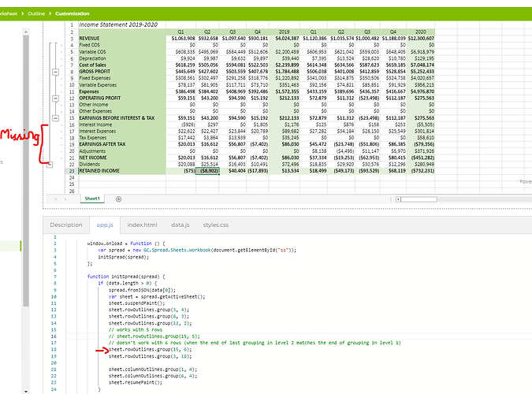The height and width of the screenshot is (394, 532).
Task: Go to Outline in the breadcrumb
Action: point(36,14)
